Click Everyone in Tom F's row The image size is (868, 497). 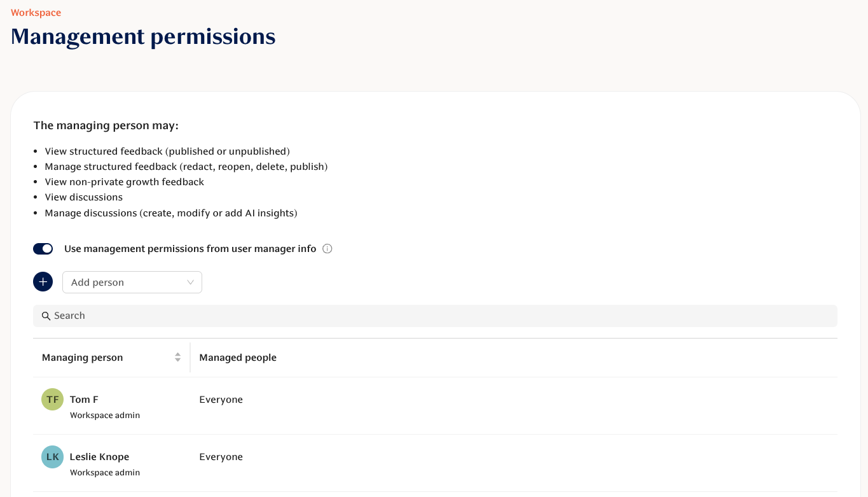[x=221, y=400]
